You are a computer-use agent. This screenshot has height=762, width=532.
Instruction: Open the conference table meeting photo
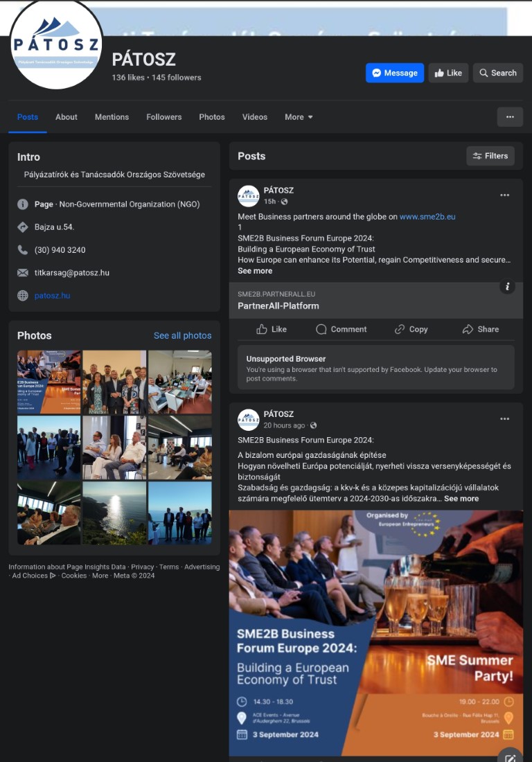pyautogui.click(x=180, y=382)
